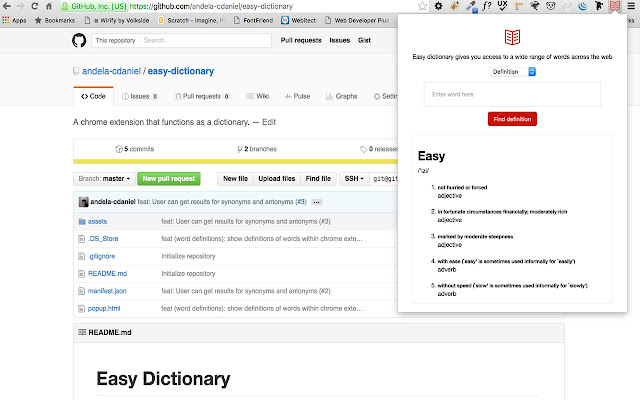The image size is (640, 400).
Task: Open the .gitignore file
Action: (102, 256)
